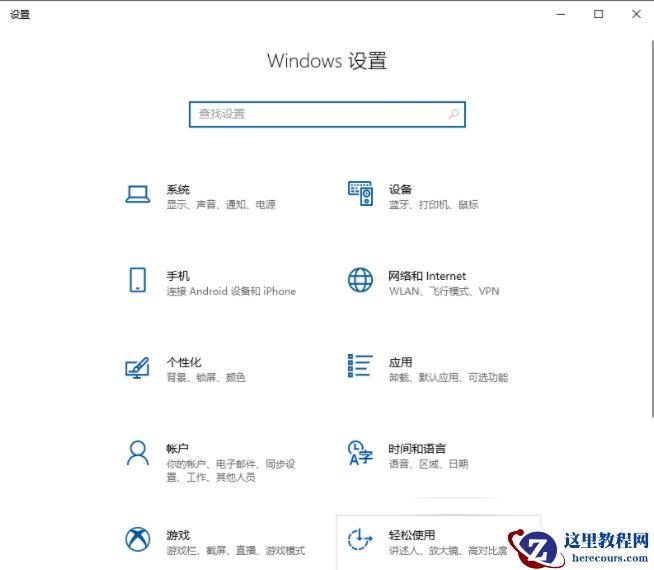Viewport: 654px width, 570px height.
Task: Select the Accounts person icon
Action: click(138, 453)
